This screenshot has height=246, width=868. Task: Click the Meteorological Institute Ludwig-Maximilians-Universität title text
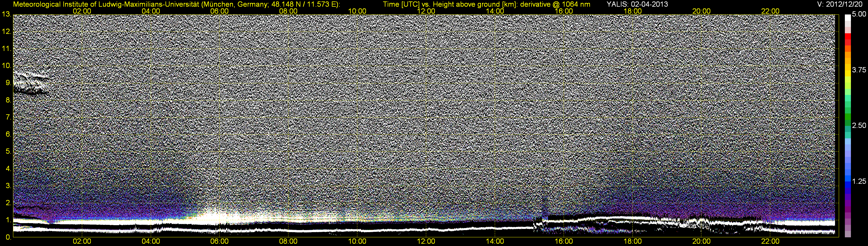[176, 4]
